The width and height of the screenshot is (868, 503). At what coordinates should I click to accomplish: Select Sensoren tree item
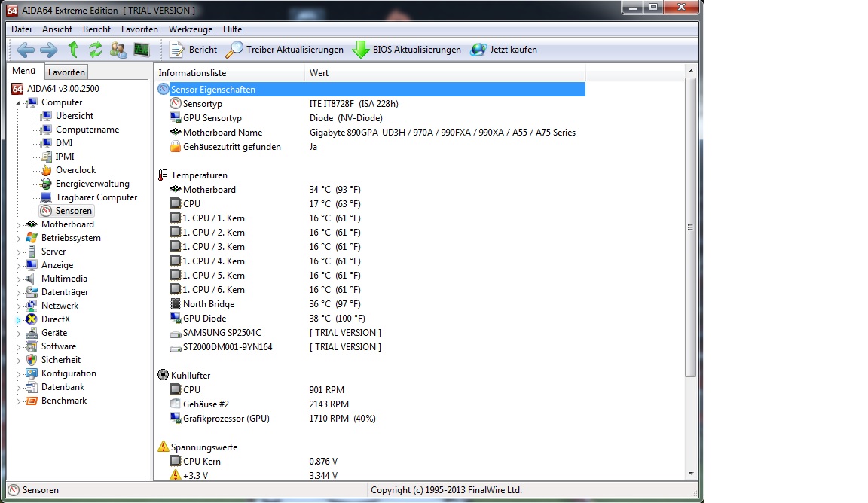(x=74, y=211)
